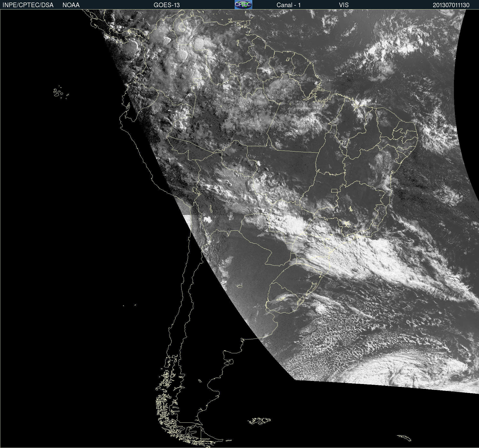Screen dimensions: 479x448
Task: Click the 'GOES-13' satellite label
Action: [x=166, y=5]
